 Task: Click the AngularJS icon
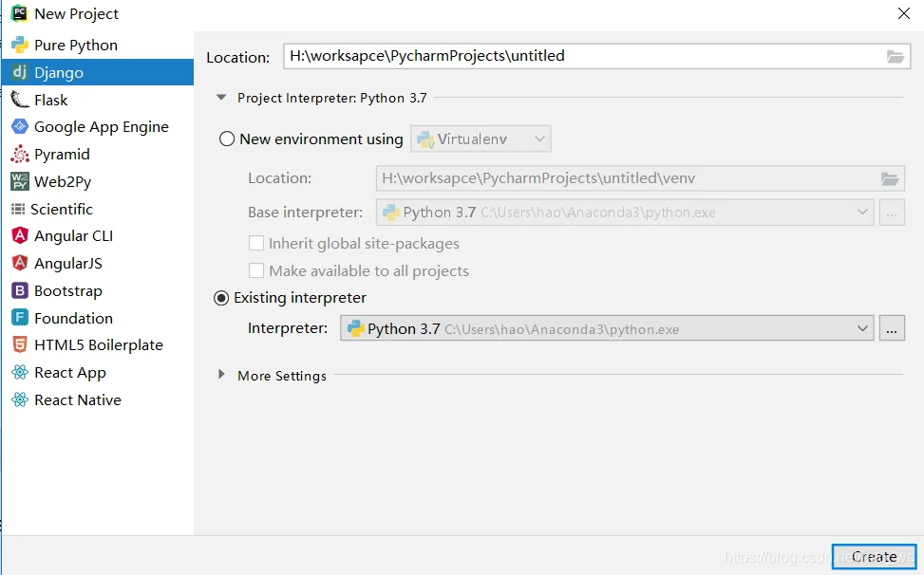19,263
